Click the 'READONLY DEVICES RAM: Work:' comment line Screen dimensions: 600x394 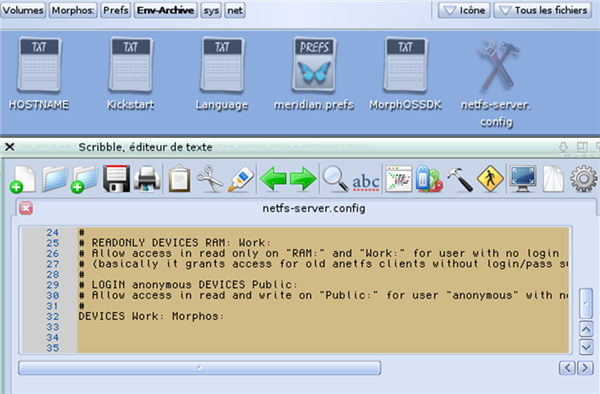[174, 243]
